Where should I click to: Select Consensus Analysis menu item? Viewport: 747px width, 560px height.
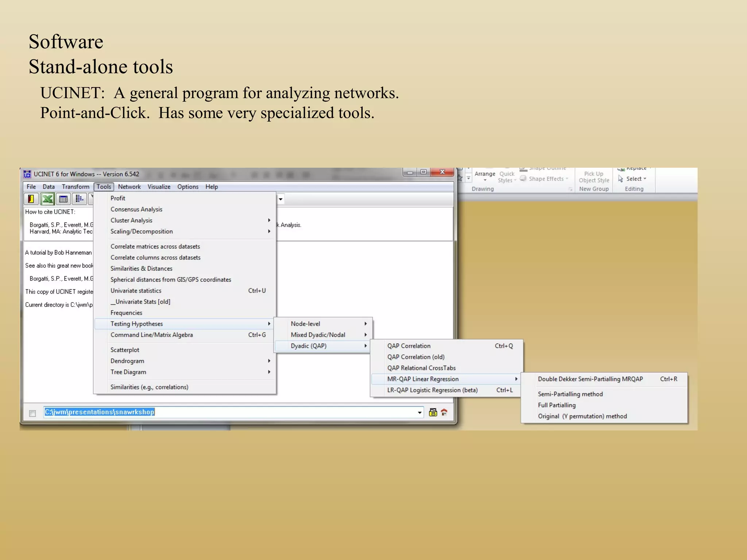[185, 209]
